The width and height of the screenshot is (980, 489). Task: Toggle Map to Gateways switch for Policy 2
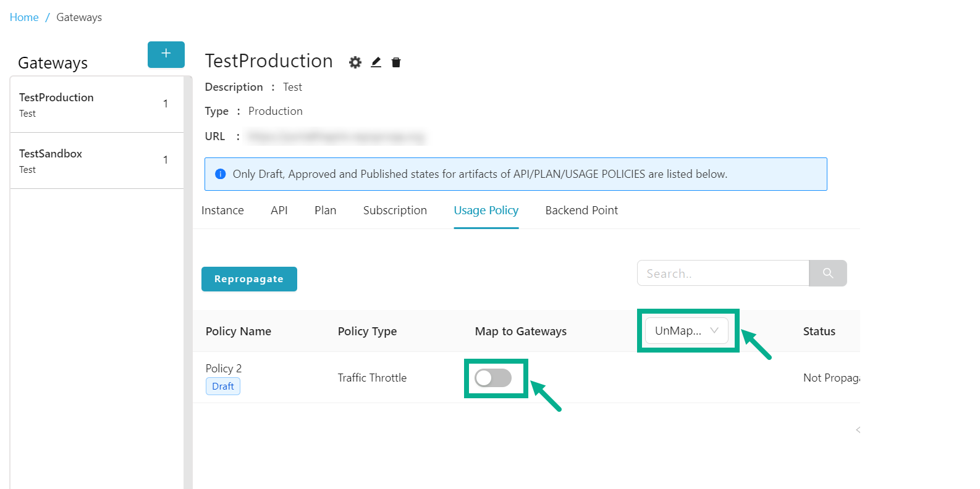[x=493, y=378]
